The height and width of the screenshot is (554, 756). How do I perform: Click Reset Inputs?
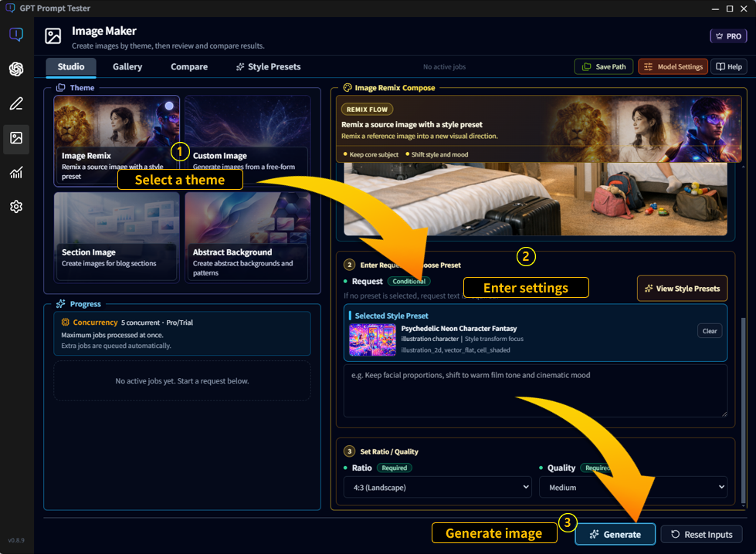tap(701, 534)
